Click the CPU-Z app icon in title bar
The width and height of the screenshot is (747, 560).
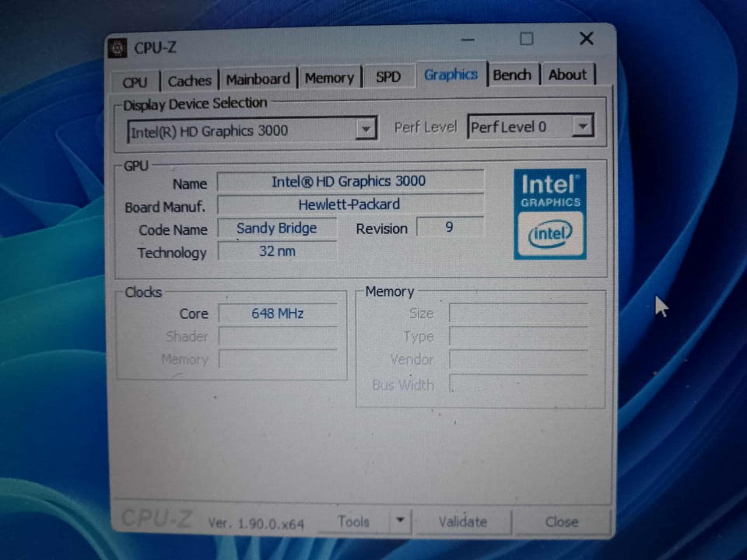(117, 48)
